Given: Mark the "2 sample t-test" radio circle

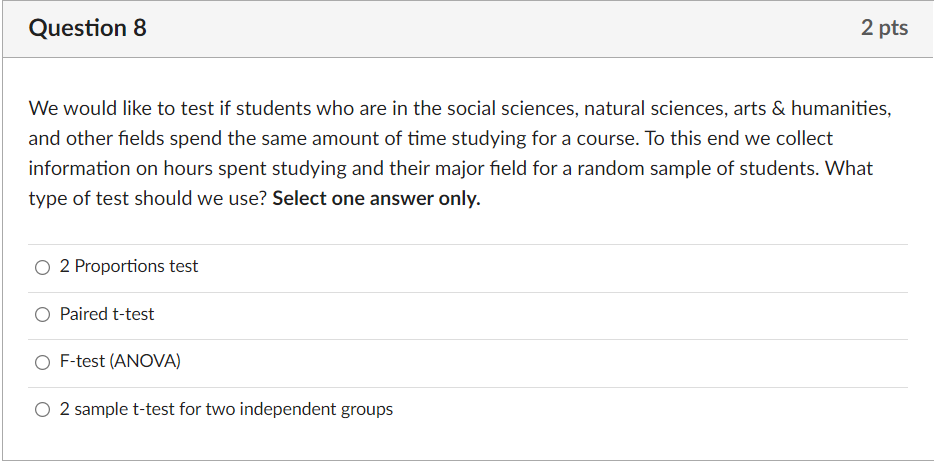Looking at the screenshot, I should (x=42, y=410).
